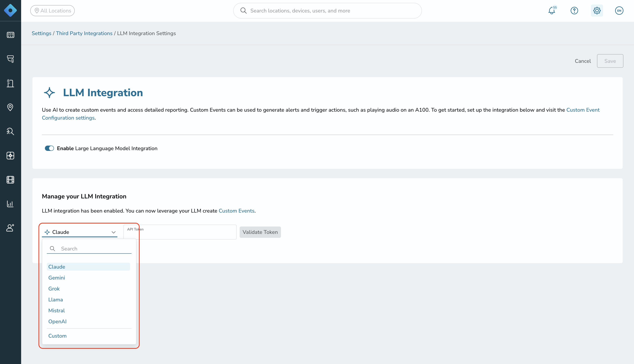Screen dimensions: 634x364
Task: Open the map pin icon in sidebar
Action: pyautogui.click(x=10, y=107)
